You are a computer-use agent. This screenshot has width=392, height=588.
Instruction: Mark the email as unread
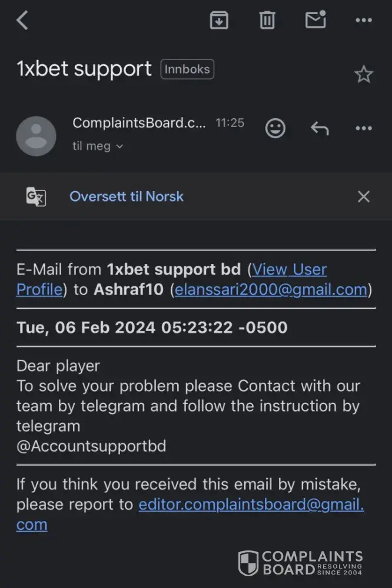pyautogui.click(x=315, y=20)
